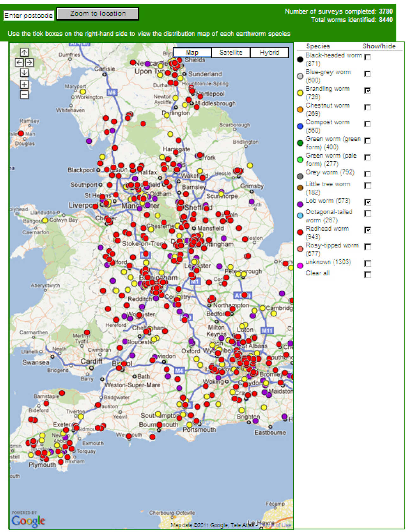The height and width of the screenshot is (532, 410).
Task: Zoom in using the plus icon
Action: tap(24, 84)
